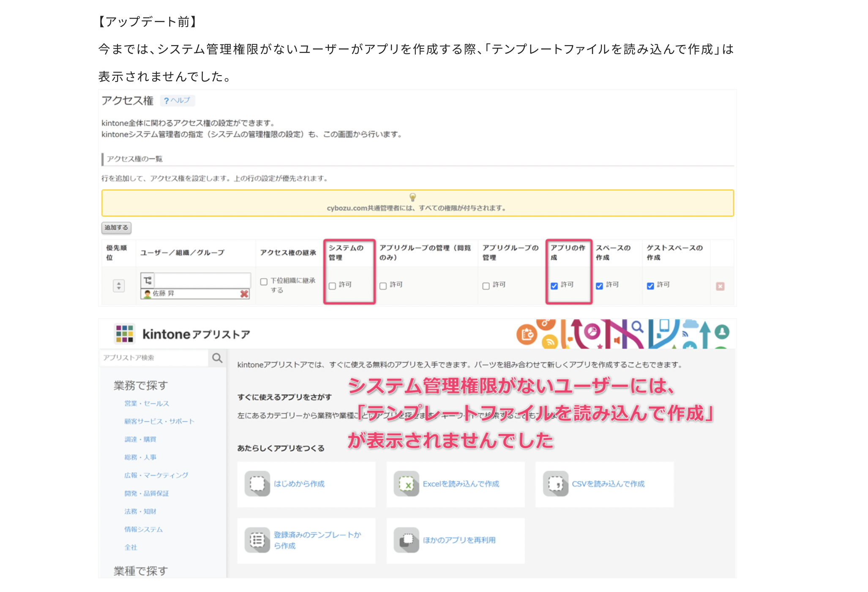Click the Excelを読み込んで作成 icon
The height and width of the screenshot is (592, 868).
[406, 483]
